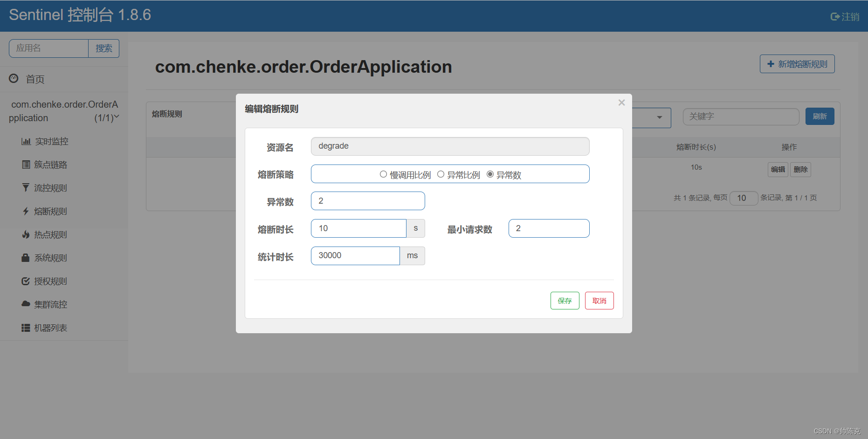
Task: Click 删除 button in table row
Action: pos(801,170)
